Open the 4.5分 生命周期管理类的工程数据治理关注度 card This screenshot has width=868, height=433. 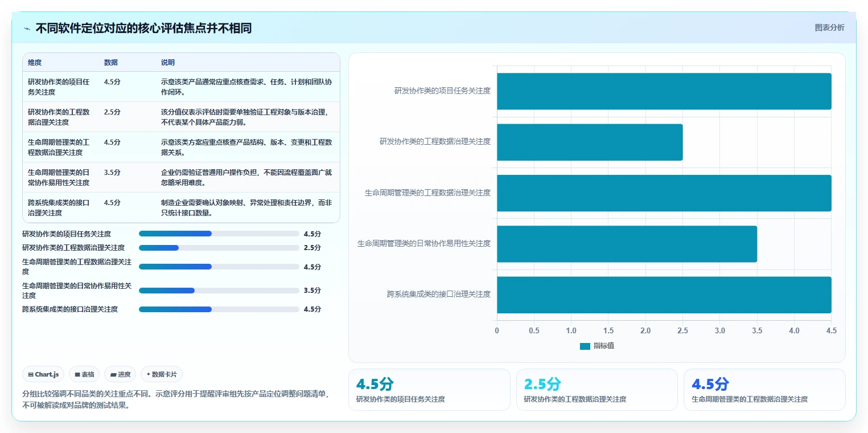(x=764, y=390)
